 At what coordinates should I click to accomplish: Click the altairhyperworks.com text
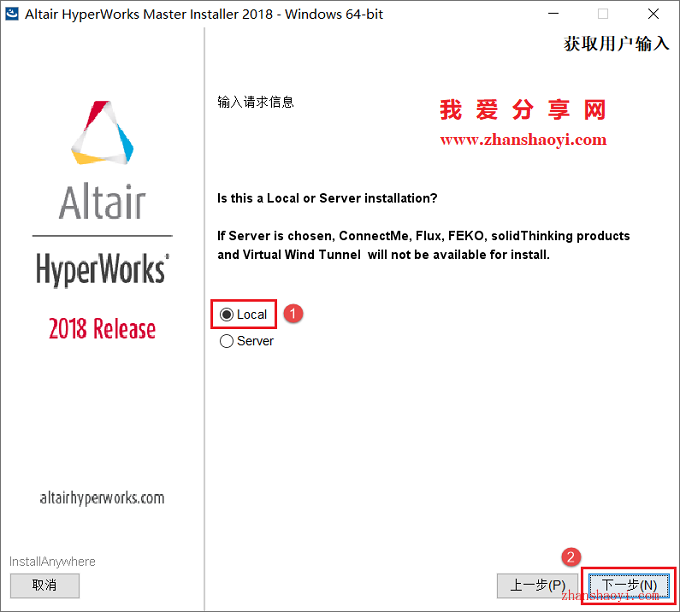pos(102,498)
